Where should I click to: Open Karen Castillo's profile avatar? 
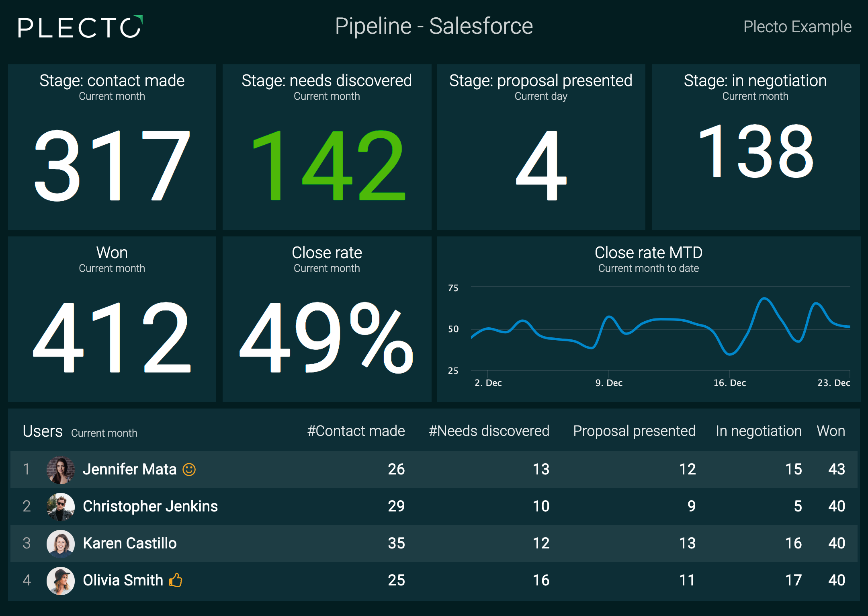pyautogui.click(x=61, y=544)
